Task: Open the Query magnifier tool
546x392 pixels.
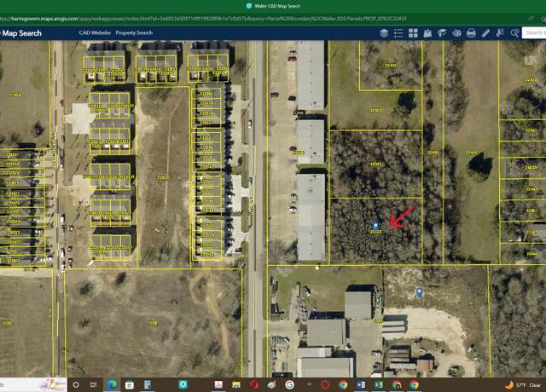Action: [514, 33]
